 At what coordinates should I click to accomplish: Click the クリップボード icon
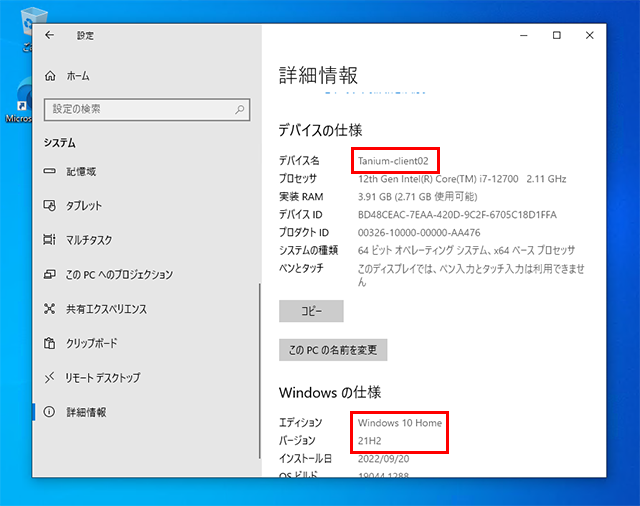click(49, 343)
